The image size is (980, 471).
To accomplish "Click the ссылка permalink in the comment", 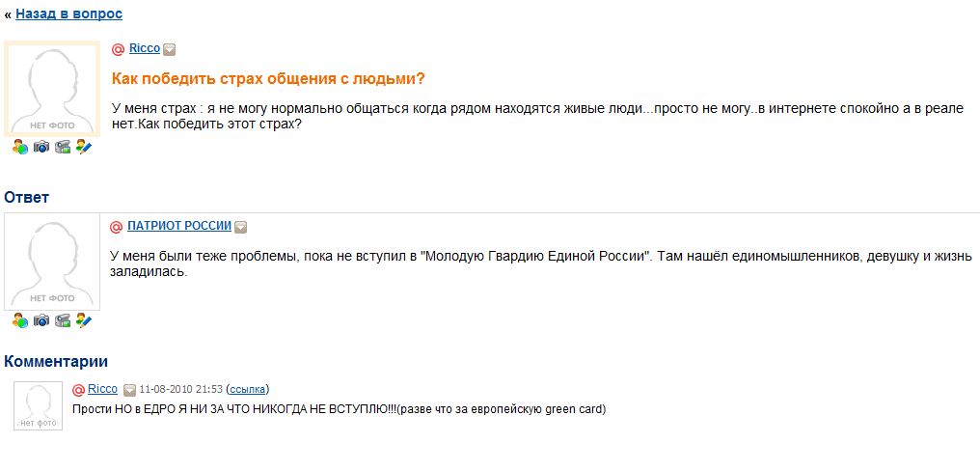I will tap(248, 389).
